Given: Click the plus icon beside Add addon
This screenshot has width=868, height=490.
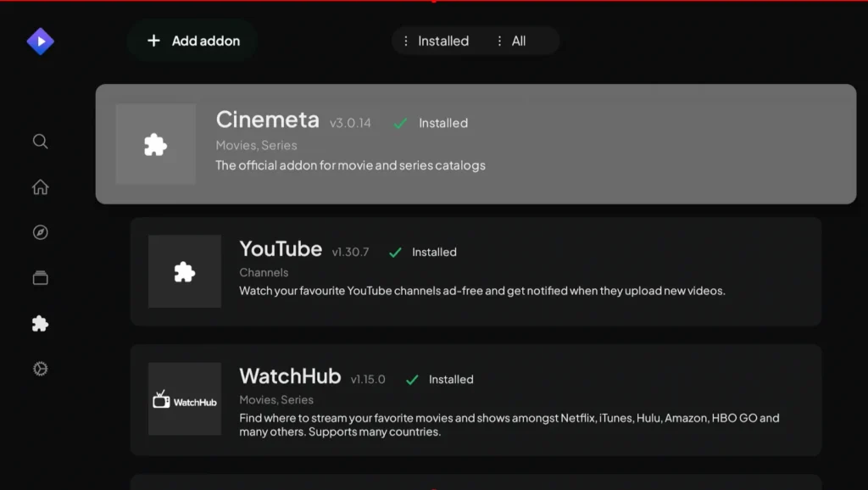Looking at the screenshot, I should (153, 41).
